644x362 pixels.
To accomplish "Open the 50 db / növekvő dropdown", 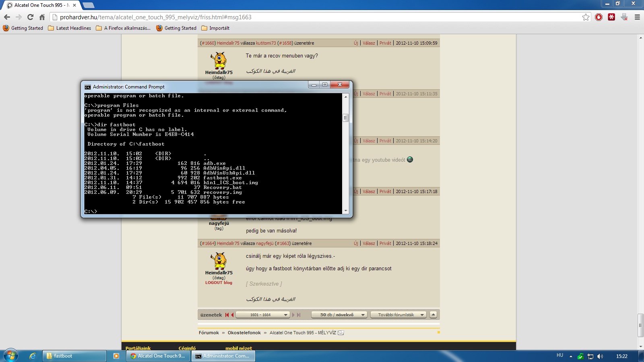I will [x=339, y=315].
